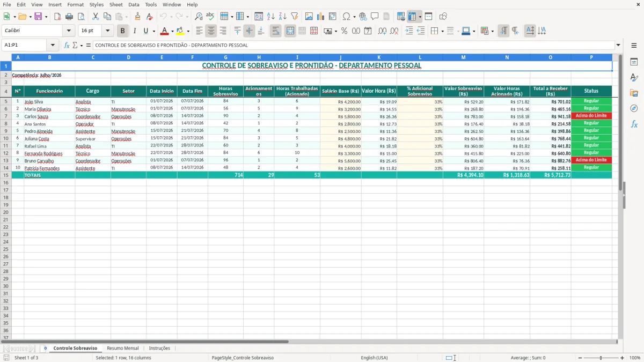This screenshot has height=362, width=644.
Task: Open conditional formatting dropdown arrow
Action: 493,31
